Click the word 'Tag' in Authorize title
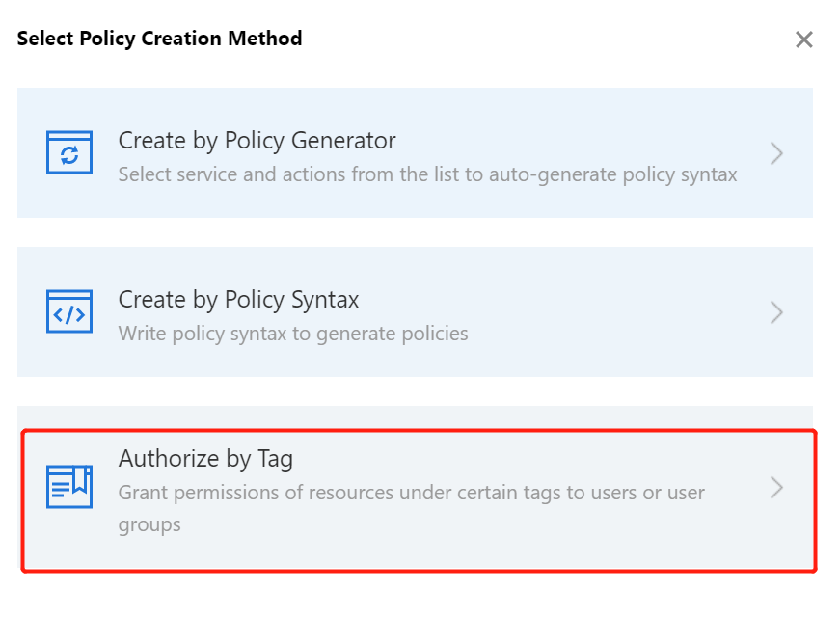Viewport: 840px width, 617px height. point(275,459)
